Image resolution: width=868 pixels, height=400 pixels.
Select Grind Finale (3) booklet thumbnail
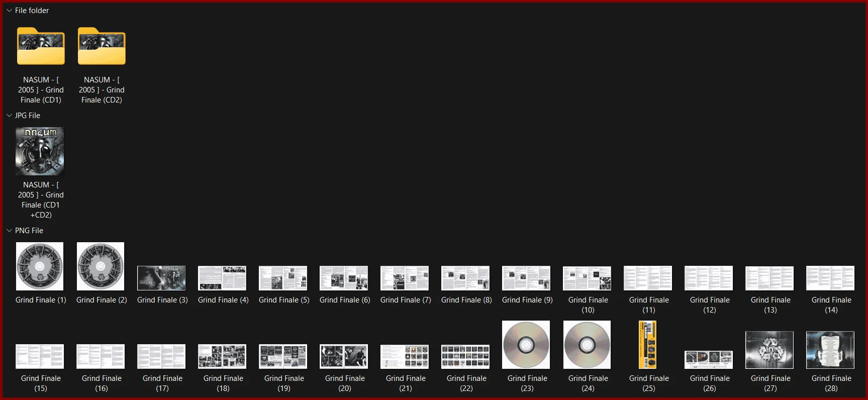161,278
